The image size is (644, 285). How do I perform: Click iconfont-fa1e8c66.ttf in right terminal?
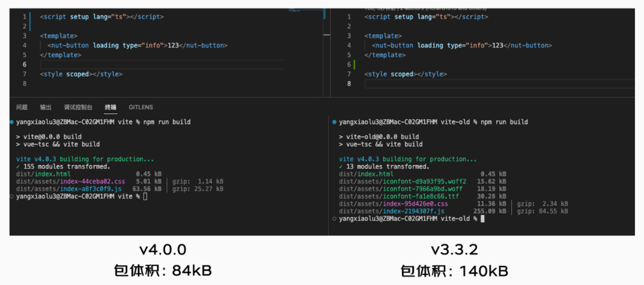tap(421, 196)
